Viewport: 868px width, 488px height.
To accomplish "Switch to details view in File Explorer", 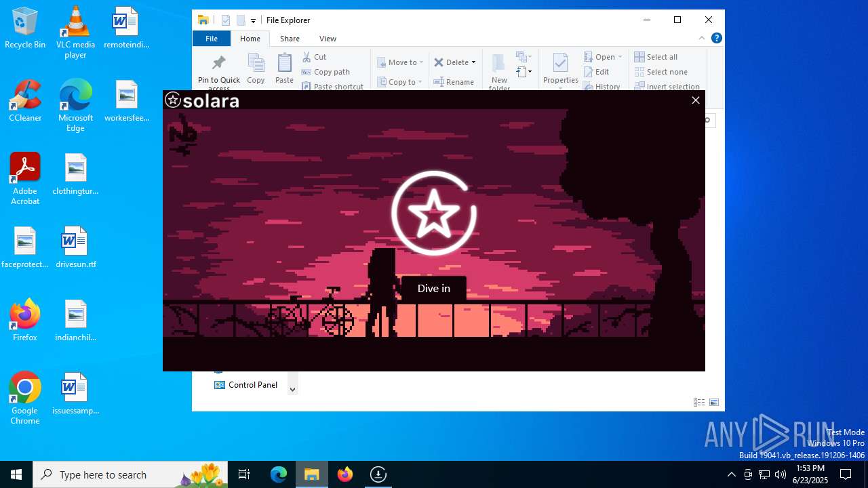I will click(x=699, y=403).
